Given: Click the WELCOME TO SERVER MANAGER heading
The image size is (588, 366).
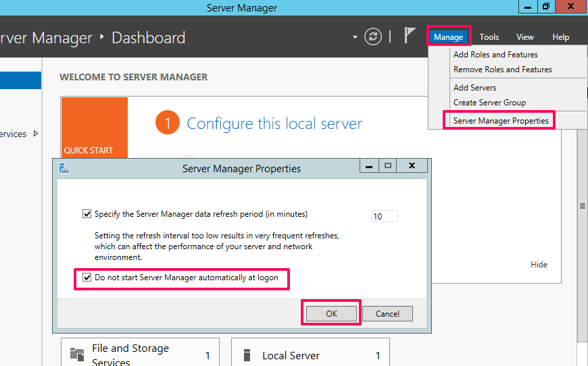Looking at the screenshot, I should [x=134, y=77].
